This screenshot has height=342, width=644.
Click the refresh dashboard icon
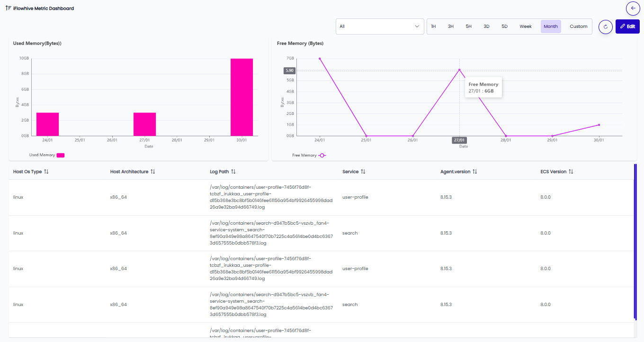606,27
